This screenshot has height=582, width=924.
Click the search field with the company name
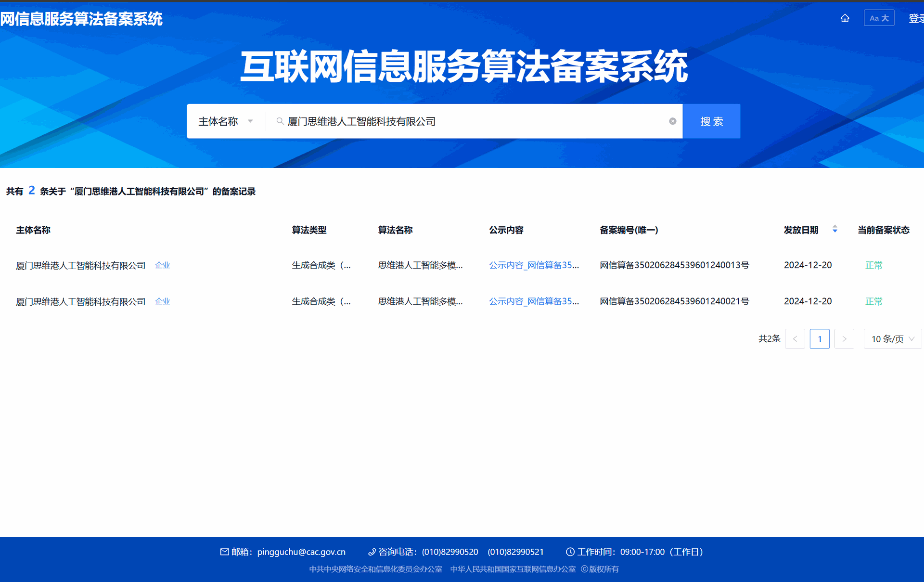coord(472,121)
